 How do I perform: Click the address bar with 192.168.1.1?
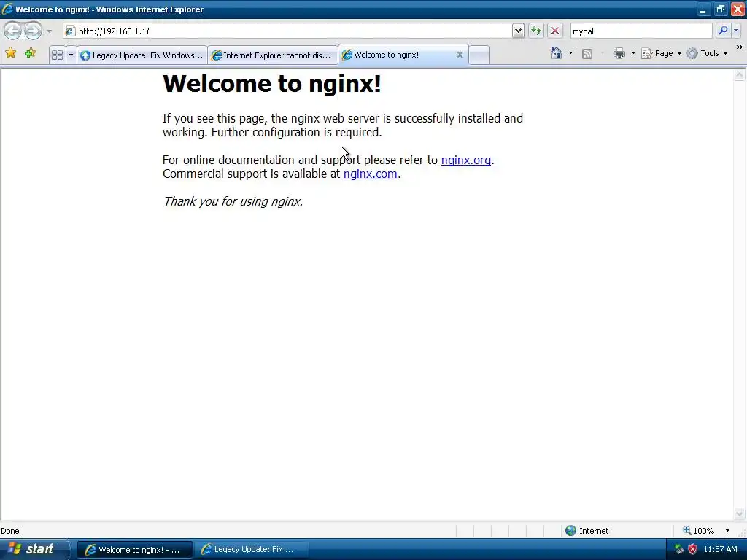pyautogui.click(x=287, y=31)
